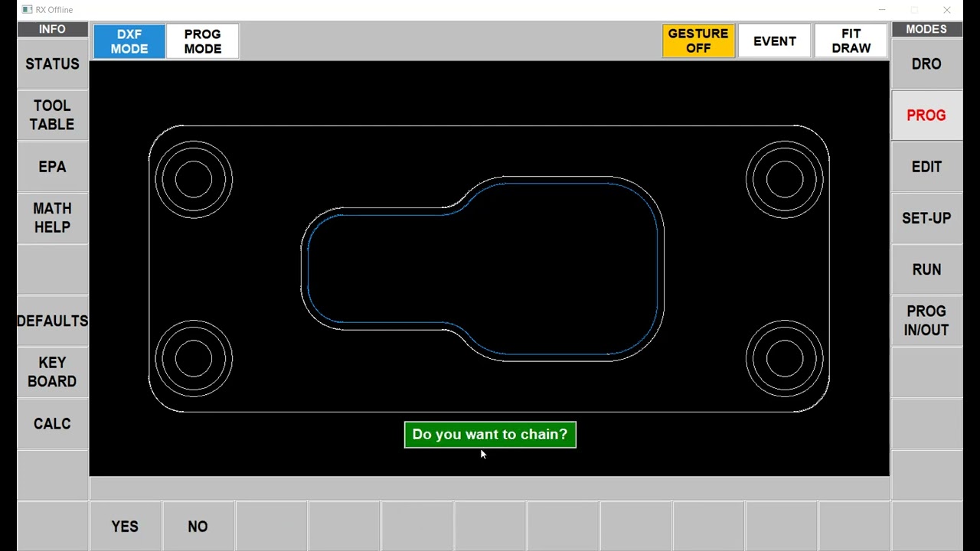Select the bottom-left hole circle in drawing
This screenshot has width=980, height=551.
194,358
